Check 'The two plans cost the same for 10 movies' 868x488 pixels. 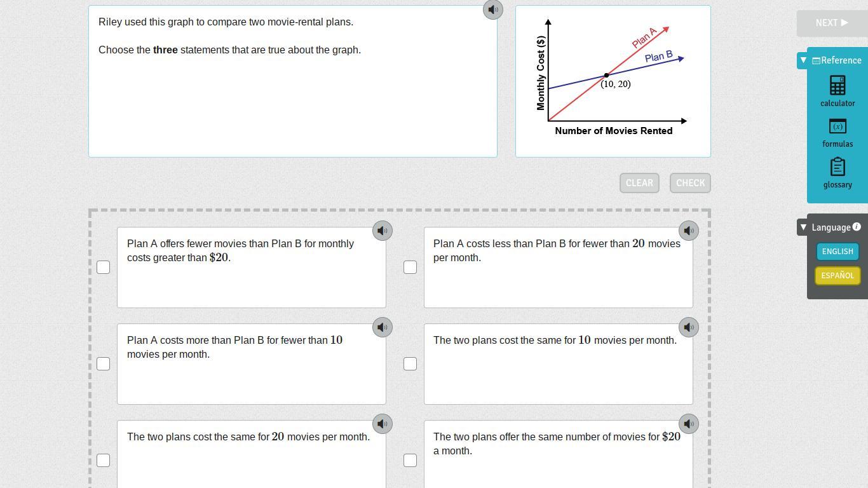pos(410,363)
